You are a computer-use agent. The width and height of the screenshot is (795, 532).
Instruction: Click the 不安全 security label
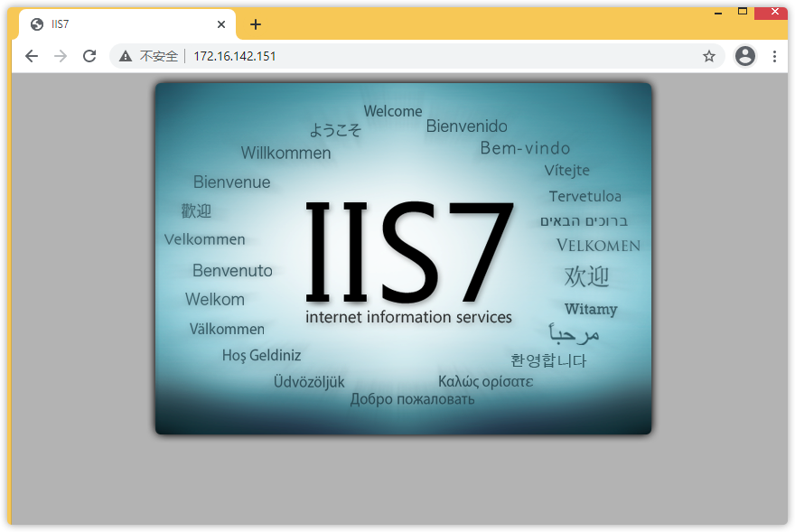point(159,56)
